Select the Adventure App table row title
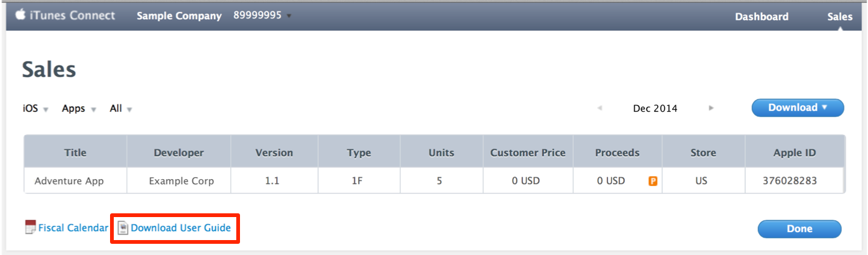This screenshot has width=868, height=255. (x=69, y=182)
